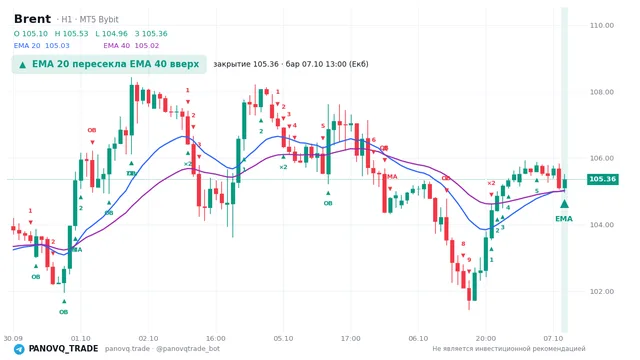The image size is (640, 360).
Task: Click the triangle icon in the EMA banner
Action: click(23, 64)
